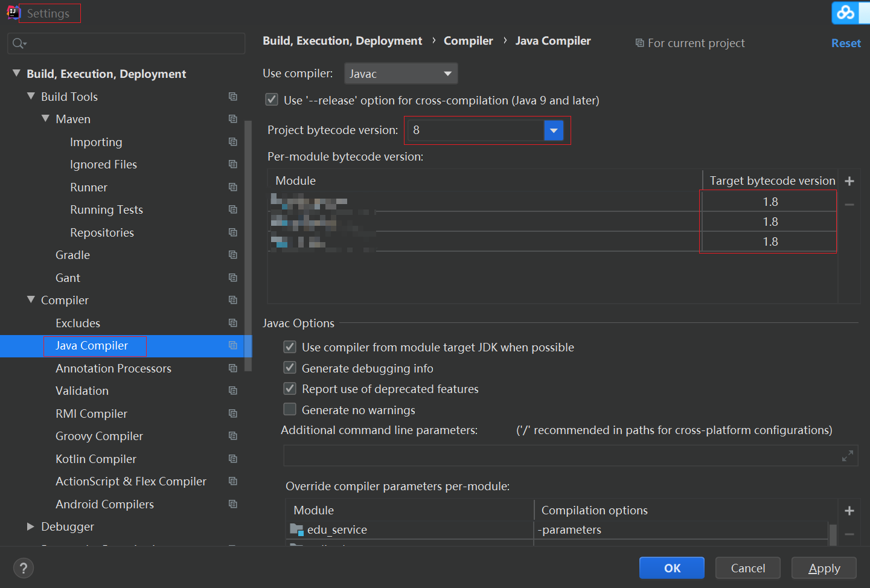Image resolution: width=870 pixels, height=588 pixels.
Task: Click the override modules table scrollbar
Action: [833, 534]
